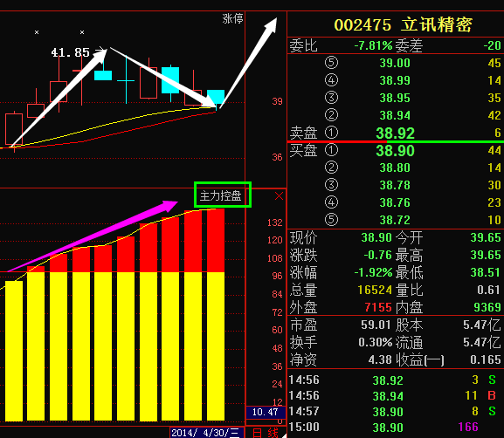Select buy level ④ price 38.76
This screenshot has width=504, height=438.
395,202
